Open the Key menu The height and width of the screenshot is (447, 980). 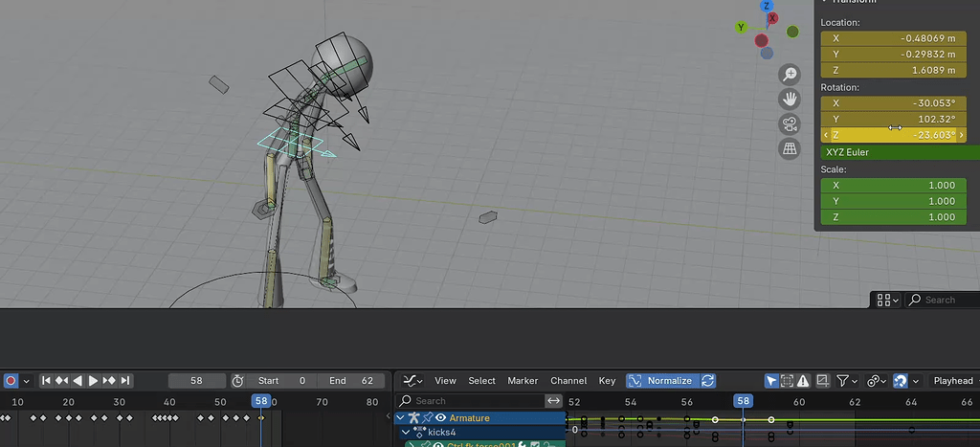607,381
